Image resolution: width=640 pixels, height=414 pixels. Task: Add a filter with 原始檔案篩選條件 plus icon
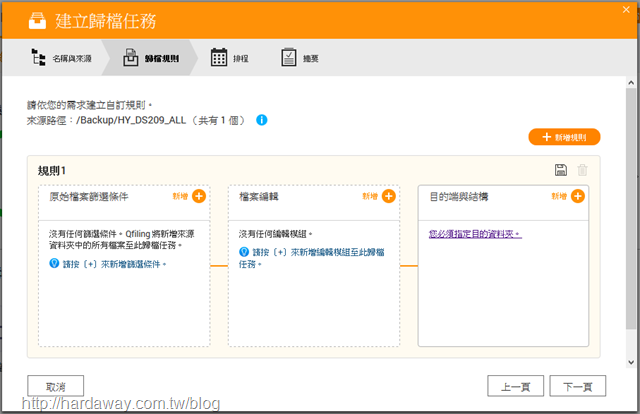(199, 196)
